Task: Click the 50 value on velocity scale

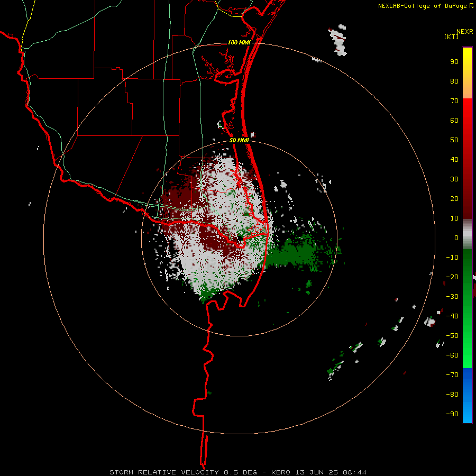Action: click(x=454, y=140)
